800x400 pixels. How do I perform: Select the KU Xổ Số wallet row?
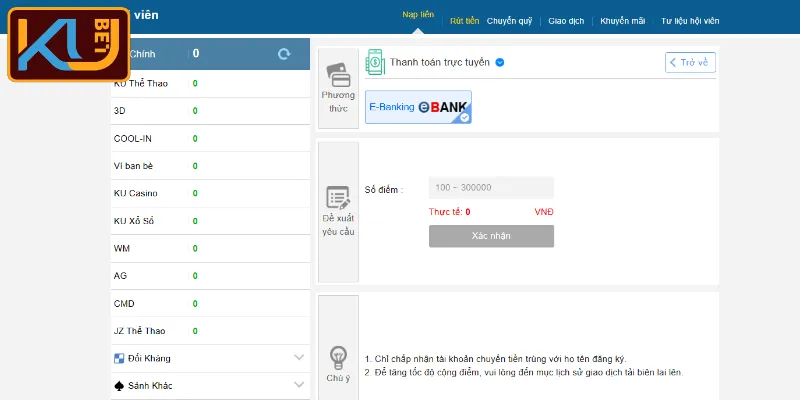[210, 221]
